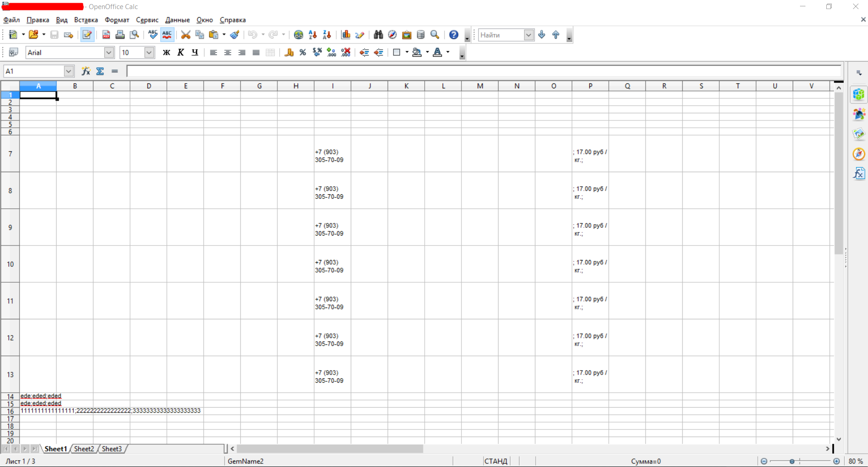Apply Currency number format
This screenshot has height=467, width=868.
click(x=289, y=53)
